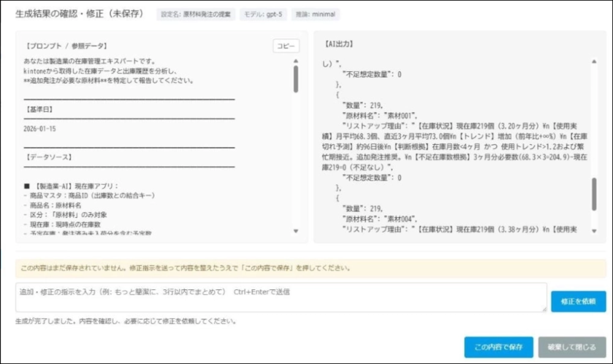Click the date 2026-01-15
The image size is (613, 364).
point(39,129)
